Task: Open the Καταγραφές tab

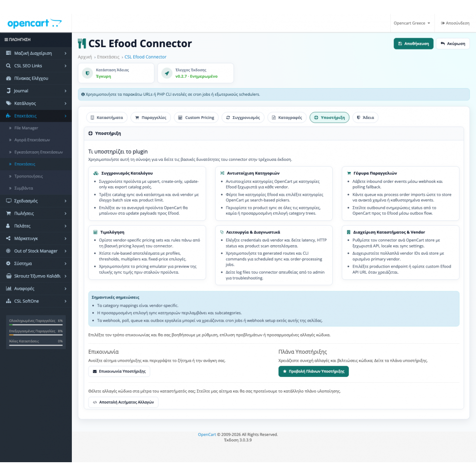Action: tap(287, 118)
